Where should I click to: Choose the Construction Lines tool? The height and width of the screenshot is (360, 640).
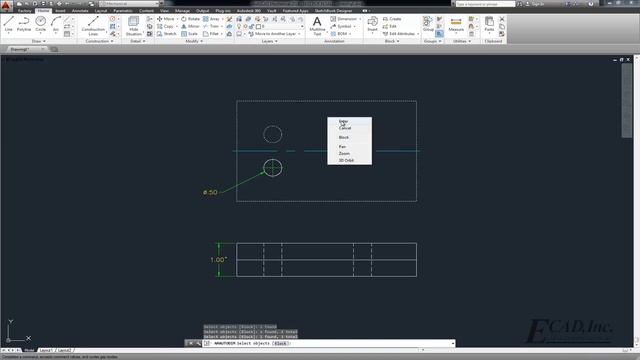[93, 26]
